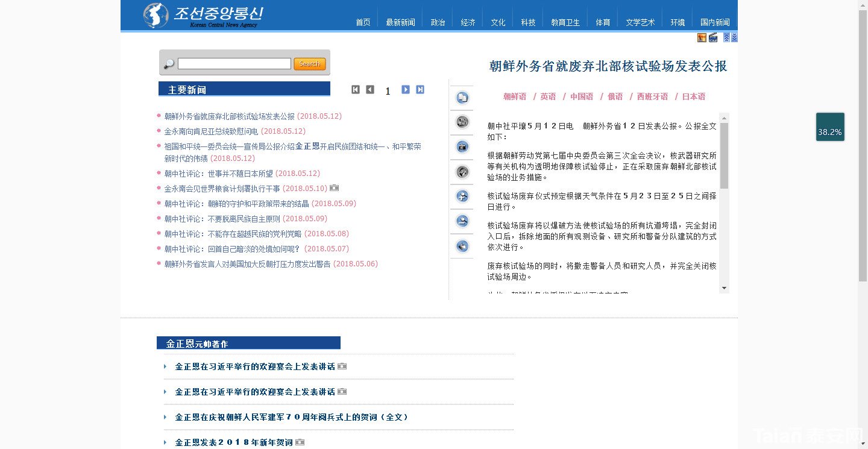
Task: Go to first page of main news
Action: coord(356,89)
